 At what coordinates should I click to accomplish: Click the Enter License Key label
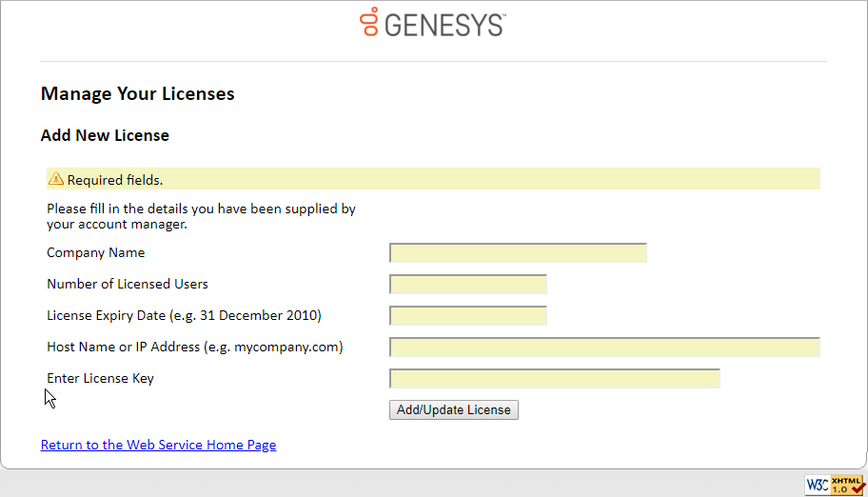(100, 378)
